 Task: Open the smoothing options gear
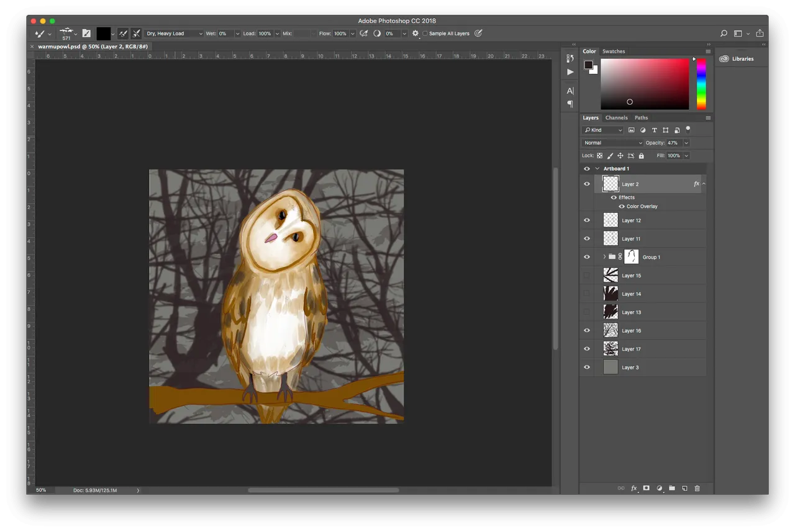[416, 34]
